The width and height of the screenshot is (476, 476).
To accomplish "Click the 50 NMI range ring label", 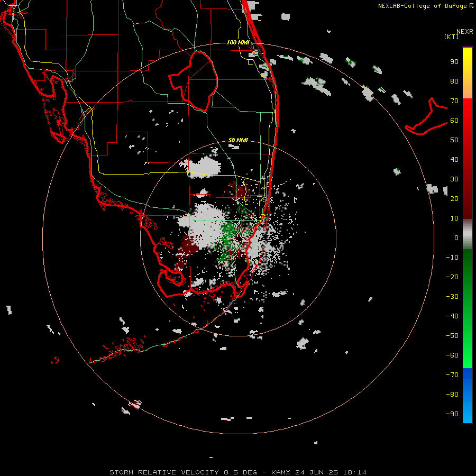I will point(238,140).
